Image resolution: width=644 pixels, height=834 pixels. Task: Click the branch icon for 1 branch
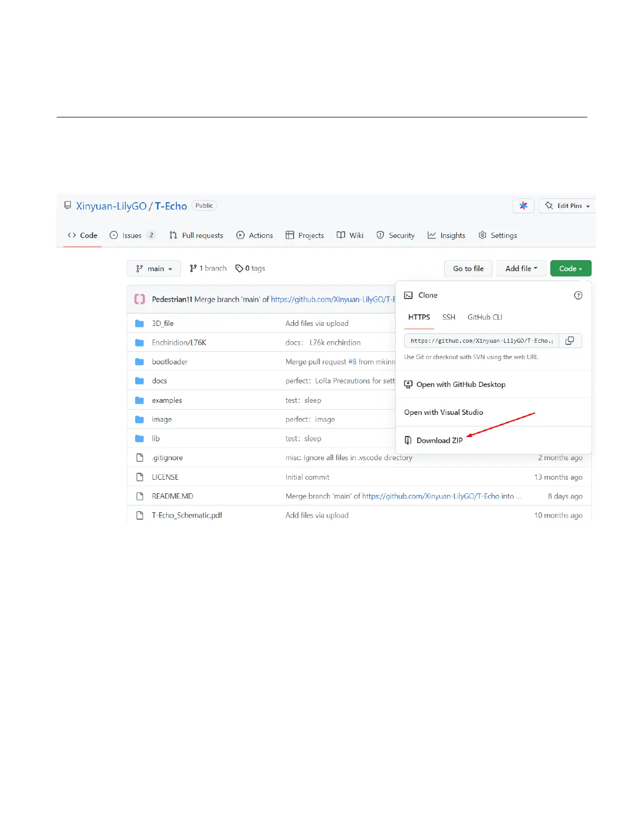[193, 269]
